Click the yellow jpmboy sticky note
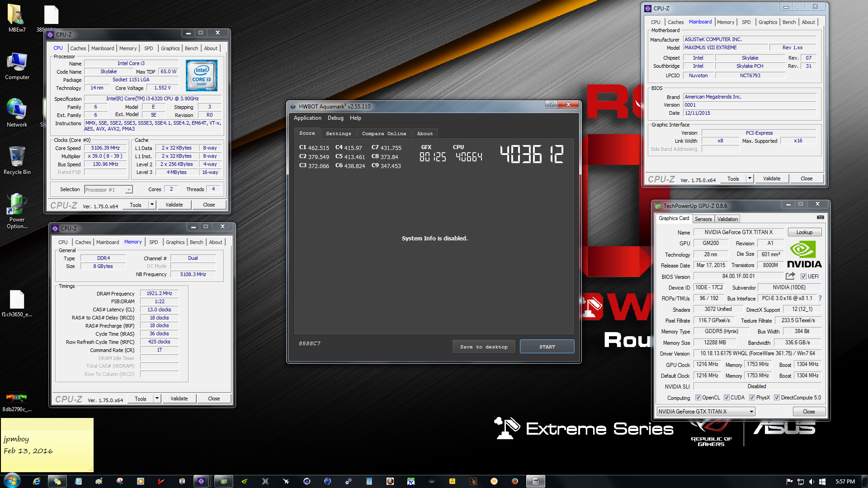Screen dimensions: 868x488 (x=47, y=445)
